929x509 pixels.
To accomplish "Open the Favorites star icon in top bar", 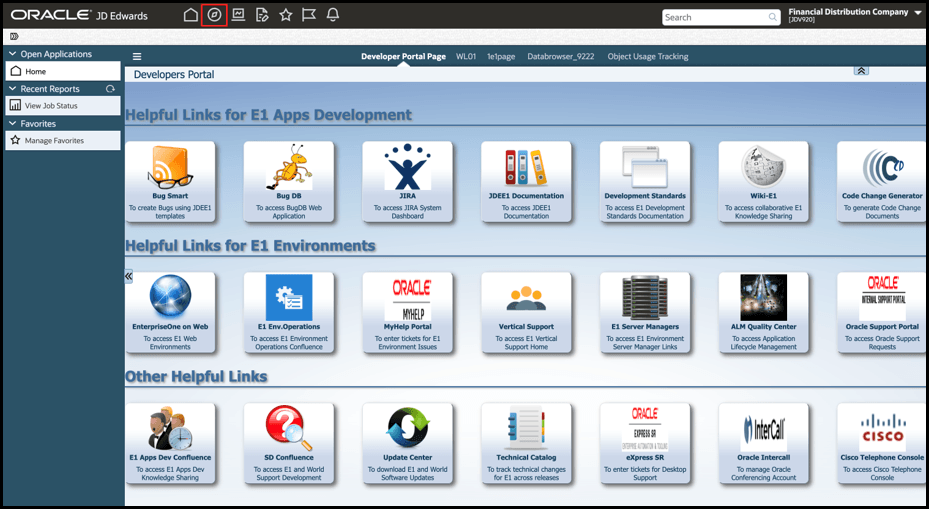I will coord(286,15).
